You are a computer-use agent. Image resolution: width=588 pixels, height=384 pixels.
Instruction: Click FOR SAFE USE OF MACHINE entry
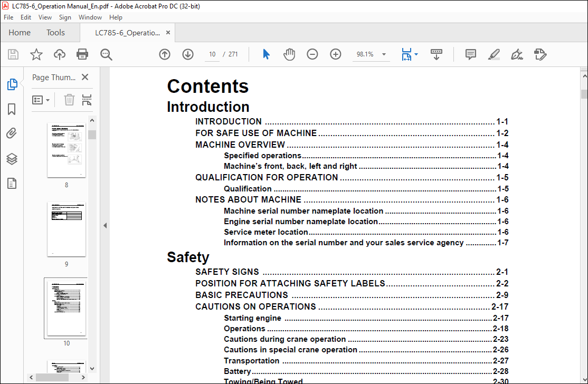point(352,133)
